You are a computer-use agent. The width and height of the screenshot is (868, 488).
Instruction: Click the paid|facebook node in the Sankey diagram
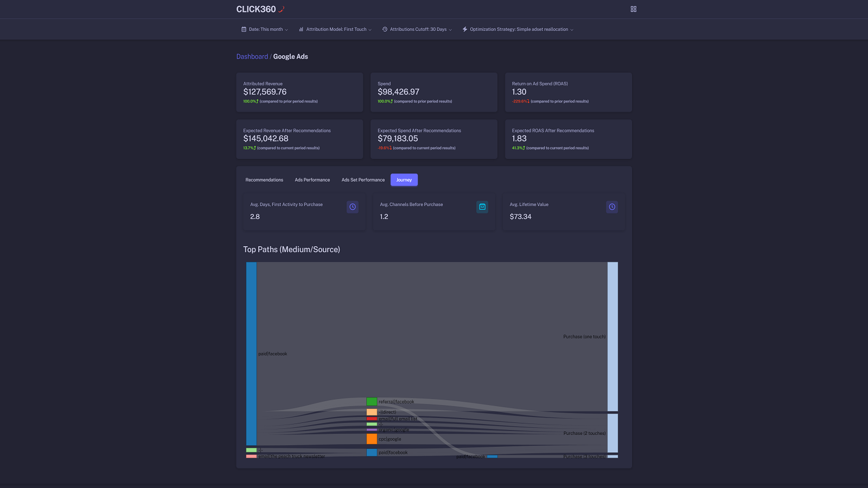click(x=252, y=352)
